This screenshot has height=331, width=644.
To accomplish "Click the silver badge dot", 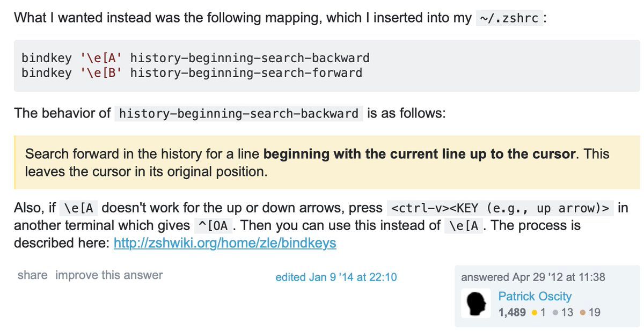I will point(555,312).
